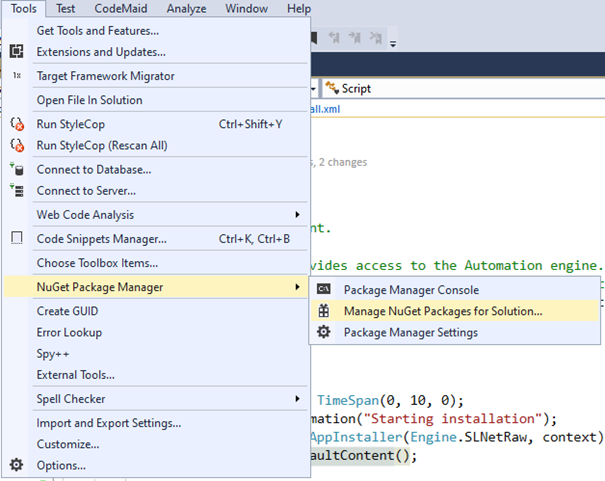
Task: Expand the Web Code Analysis submenu arrow
Action: pyautogui.click(x=297, y=214)
